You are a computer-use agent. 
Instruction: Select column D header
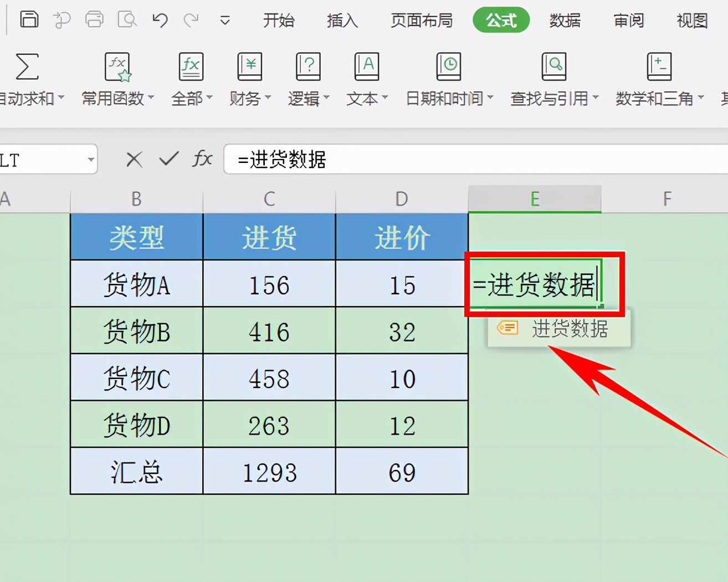pos(402,199)
